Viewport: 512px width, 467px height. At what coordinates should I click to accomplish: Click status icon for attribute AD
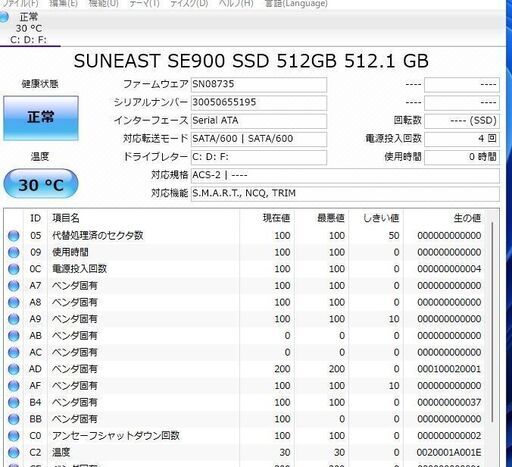click(x=14, y=369)
